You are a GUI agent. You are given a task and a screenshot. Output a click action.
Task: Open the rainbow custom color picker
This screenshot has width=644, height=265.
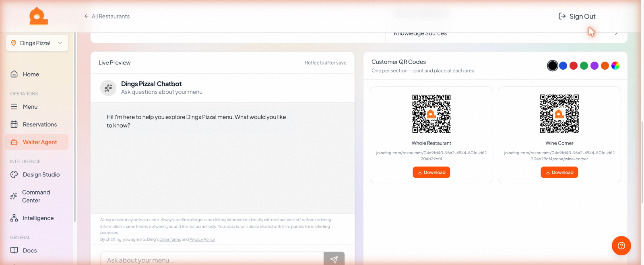click(x=615, y=66)
